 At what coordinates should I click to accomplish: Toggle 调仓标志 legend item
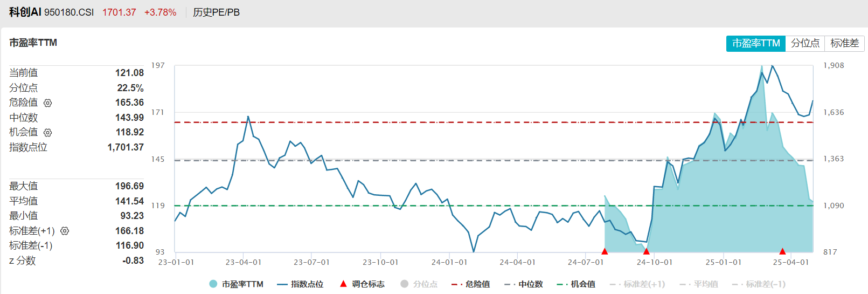click(x=362, y=284)
